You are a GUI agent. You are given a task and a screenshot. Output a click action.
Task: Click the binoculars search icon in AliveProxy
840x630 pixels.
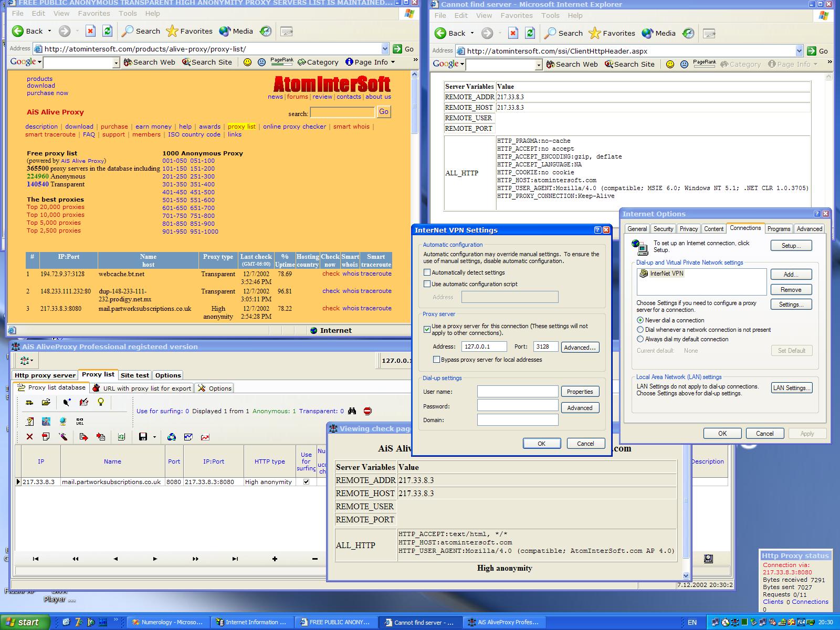pyautogui.click(x=352, y=411)
